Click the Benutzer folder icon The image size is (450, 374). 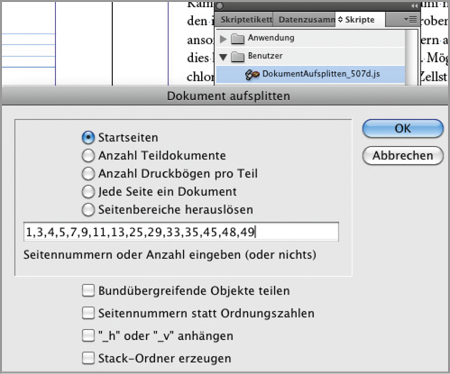point(238,56)
